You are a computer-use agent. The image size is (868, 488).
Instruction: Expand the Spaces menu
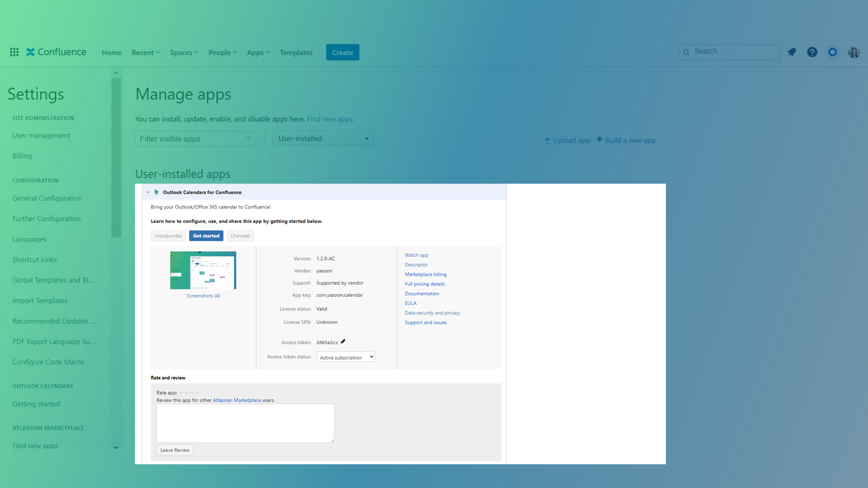point(184,52)
